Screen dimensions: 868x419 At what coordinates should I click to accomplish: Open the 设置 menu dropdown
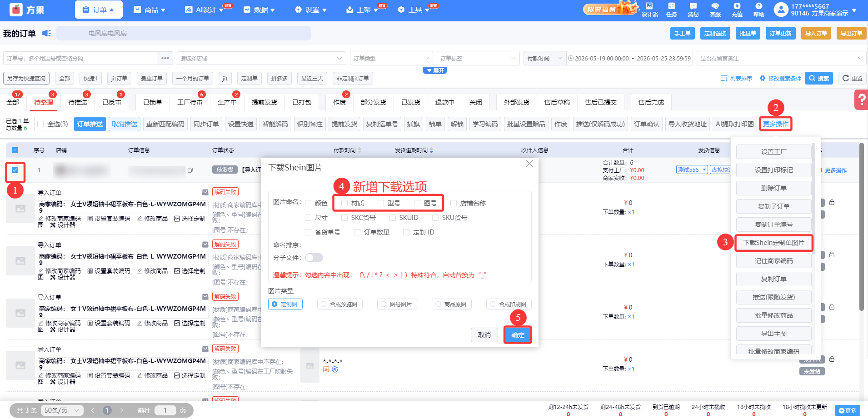pyautogui.click(x=311, y=10)
